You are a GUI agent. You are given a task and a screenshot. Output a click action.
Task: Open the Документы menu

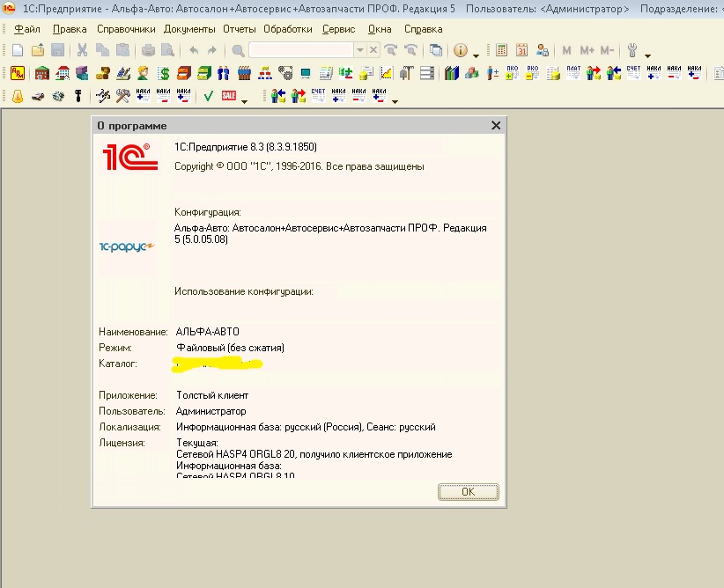[189, 29]
